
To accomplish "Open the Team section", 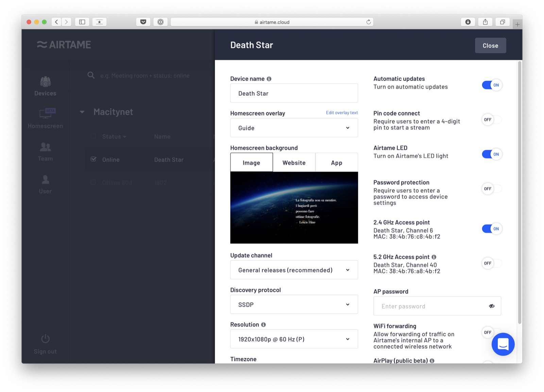I will click(45, 151).
